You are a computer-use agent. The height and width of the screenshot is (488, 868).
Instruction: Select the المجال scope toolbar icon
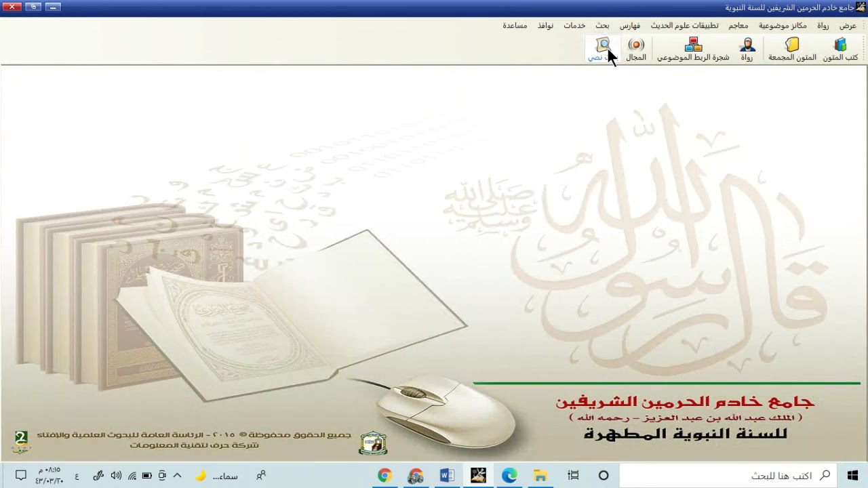tap(636, 49)
